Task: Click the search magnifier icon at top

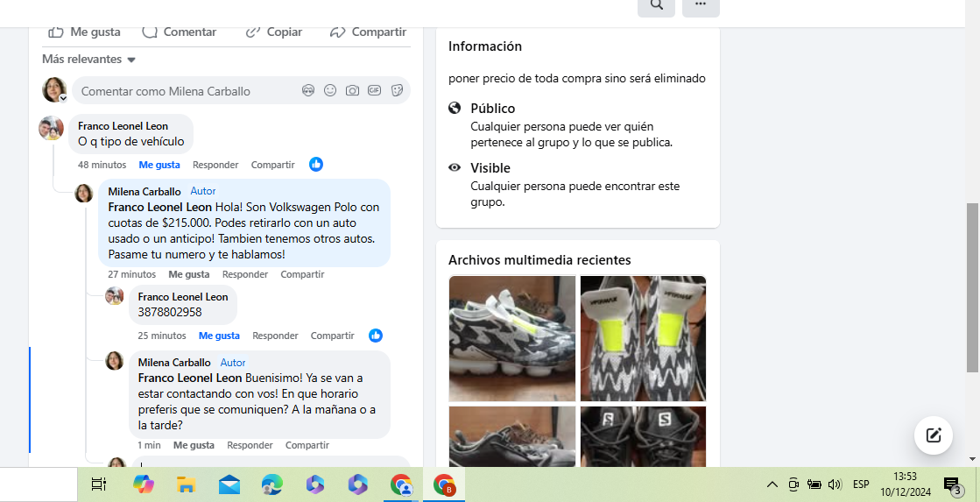Action: (x=656, y=5)
